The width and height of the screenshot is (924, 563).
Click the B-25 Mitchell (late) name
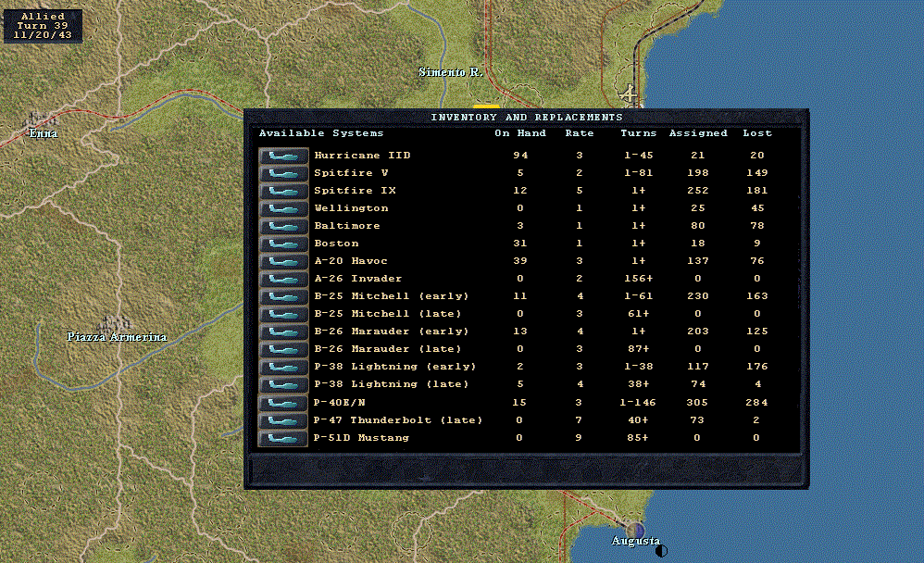click(x=388, y=314)
